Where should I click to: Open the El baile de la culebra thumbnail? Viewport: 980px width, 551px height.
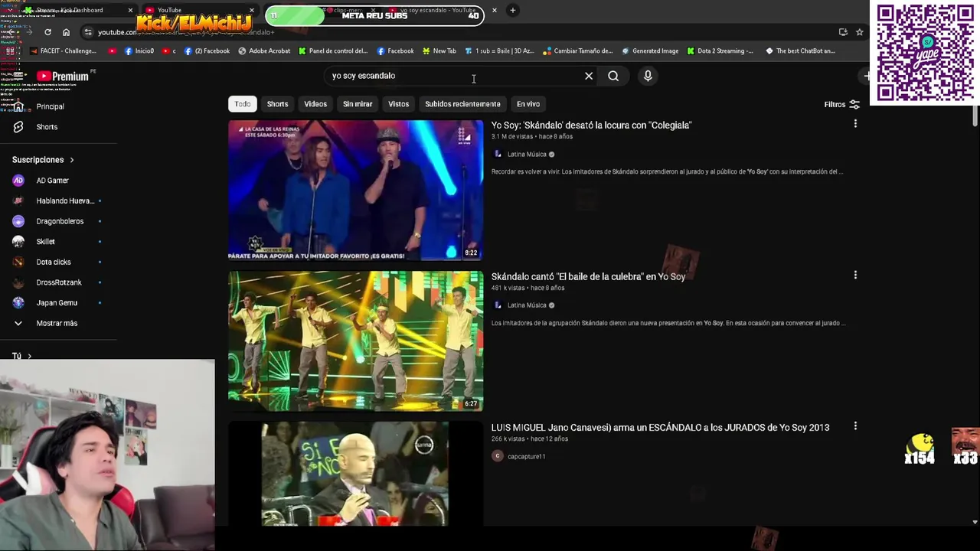pos(356,341)
